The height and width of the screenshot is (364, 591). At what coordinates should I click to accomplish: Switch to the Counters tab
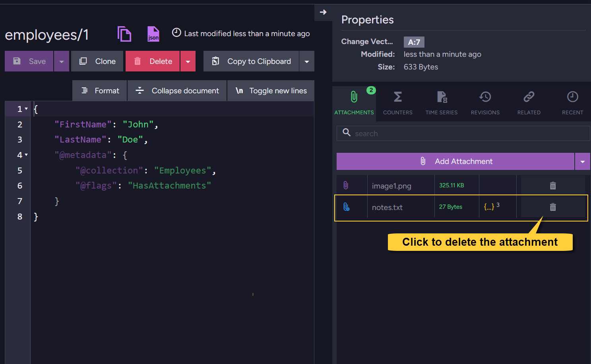(397, 102)
